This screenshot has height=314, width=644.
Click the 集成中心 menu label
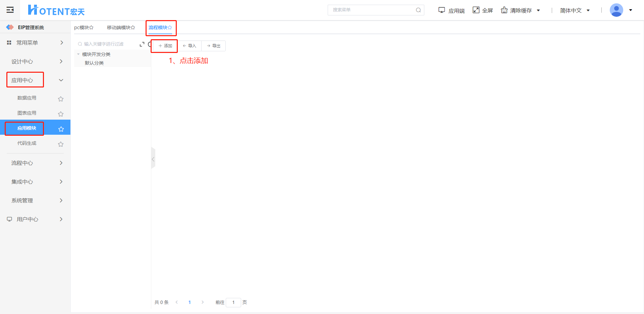(x=22, y=182)
